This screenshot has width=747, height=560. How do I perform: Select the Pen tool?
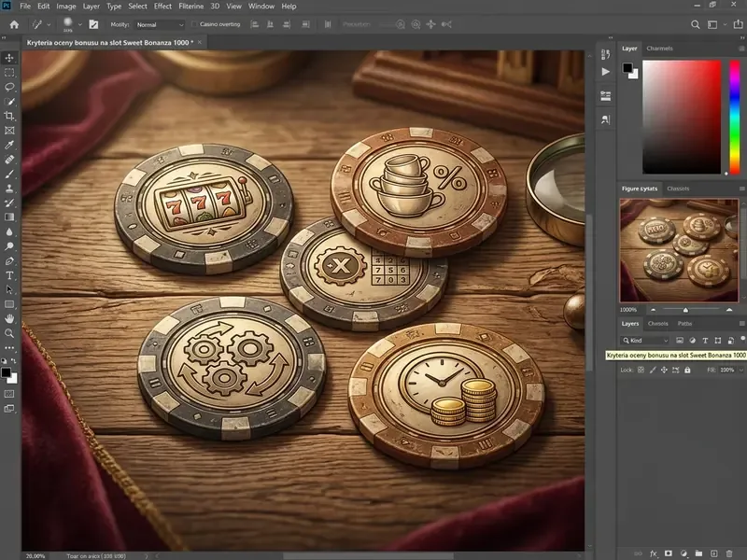9,261
